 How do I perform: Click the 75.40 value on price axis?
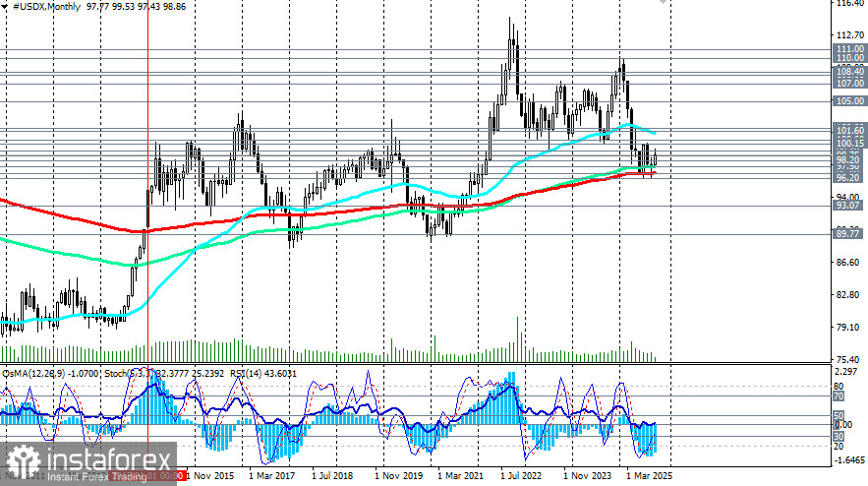[x=848, y=360]
